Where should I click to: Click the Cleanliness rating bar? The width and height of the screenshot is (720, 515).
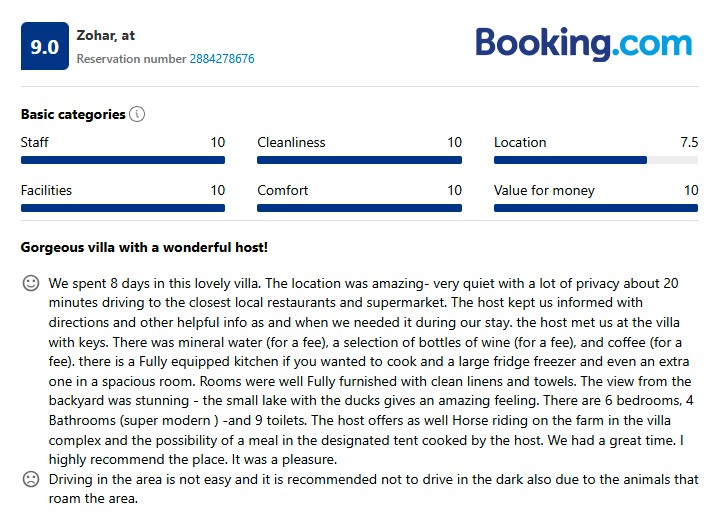point(359,160)
